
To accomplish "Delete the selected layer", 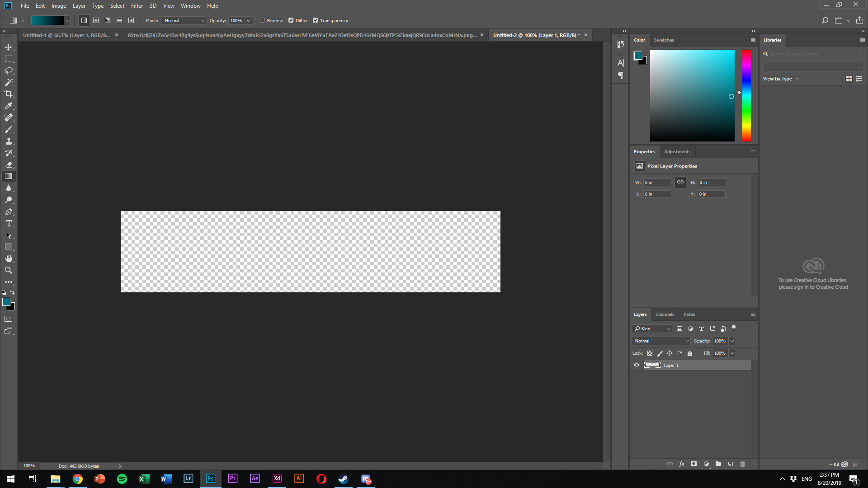I will pyautogui.click(x=742, y=464).
